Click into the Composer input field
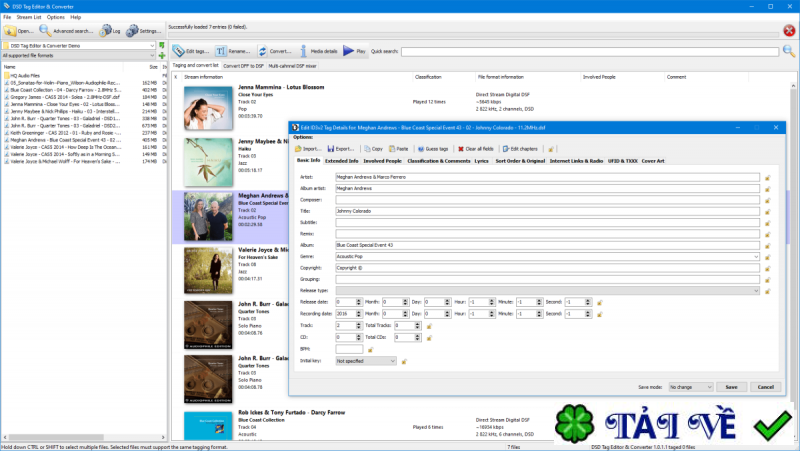 [x=545, y=199]
